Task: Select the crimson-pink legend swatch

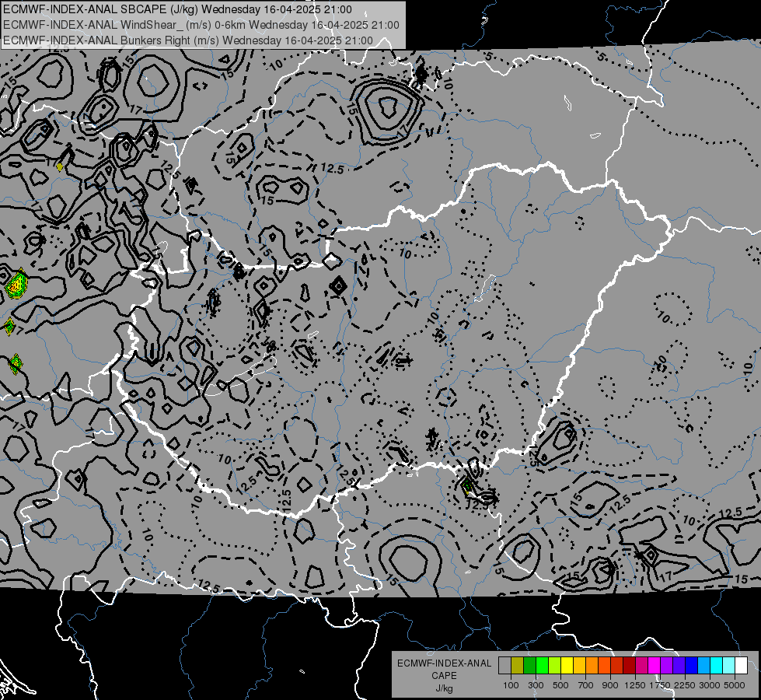Action: click(641, 666)
